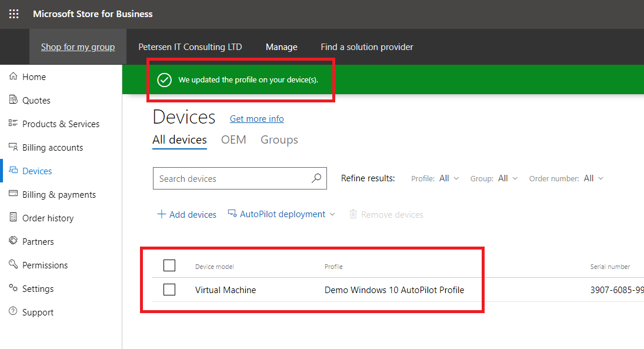This screenshot has height=349, width=644.
Task: Click inside the Search devices field
Action: (x=240, y=178)
